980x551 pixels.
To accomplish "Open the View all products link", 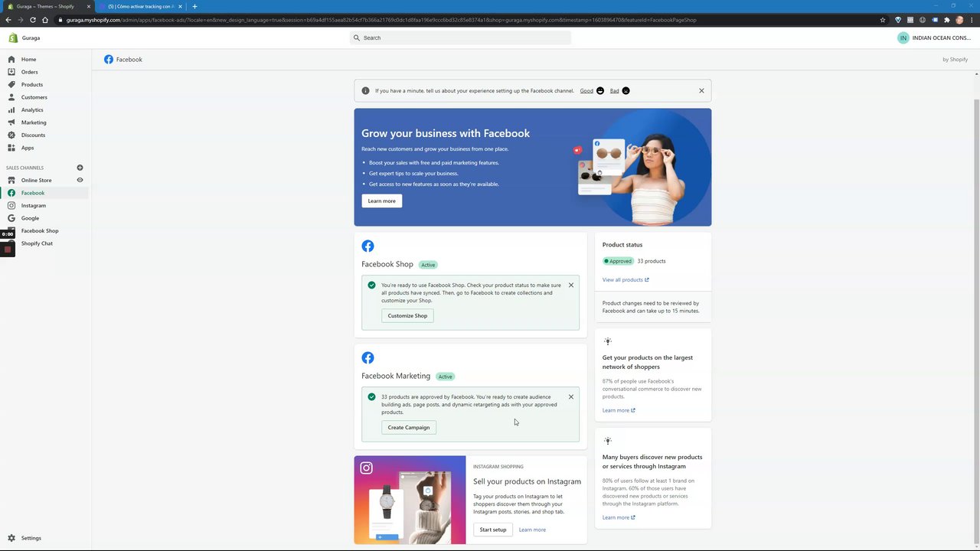I will pos(626,279).
